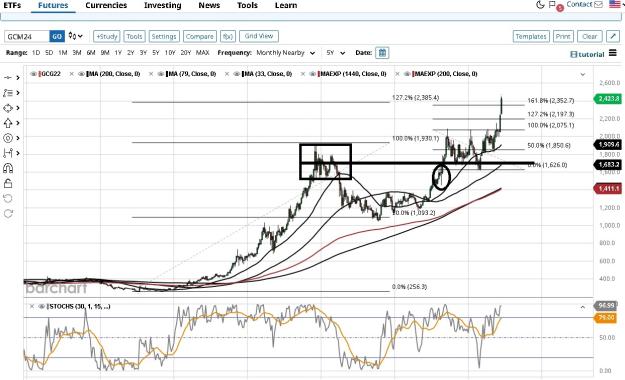Screen dimensions: 625x380
Task: Open the News menu
Action: pos(209,5)
